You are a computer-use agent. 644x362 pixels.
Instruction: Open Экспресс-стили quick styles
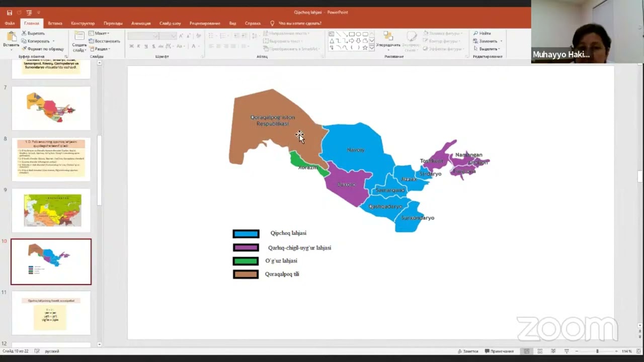click(412, 41)
